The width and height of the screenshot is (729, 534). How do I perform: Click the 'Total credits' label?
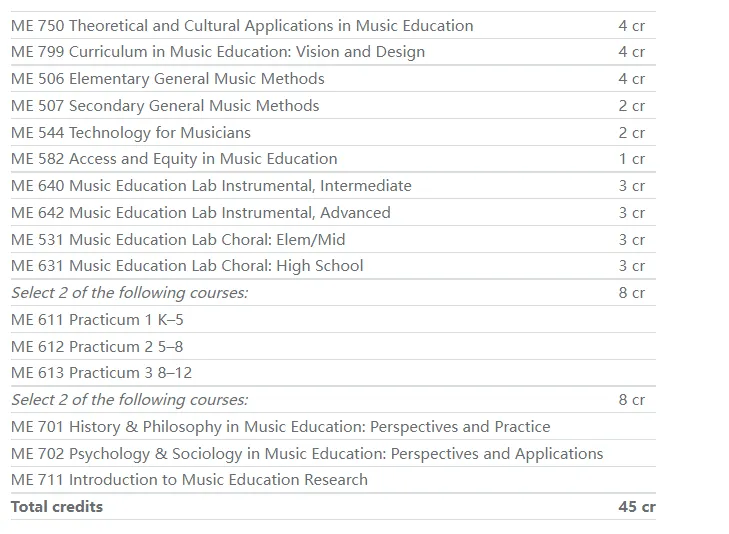[57, 507]
